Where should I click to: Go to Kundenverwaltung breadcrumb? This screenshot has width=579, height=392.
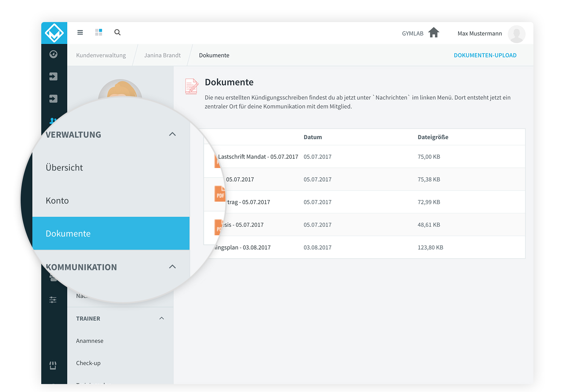[x=101, y=55]
